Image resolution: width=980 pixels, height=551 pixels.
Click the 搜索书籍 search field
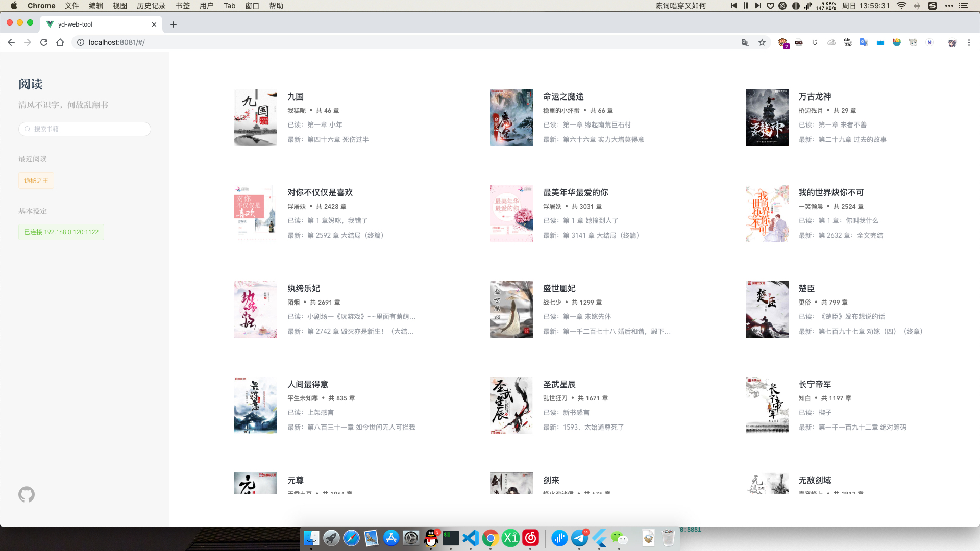85,129
